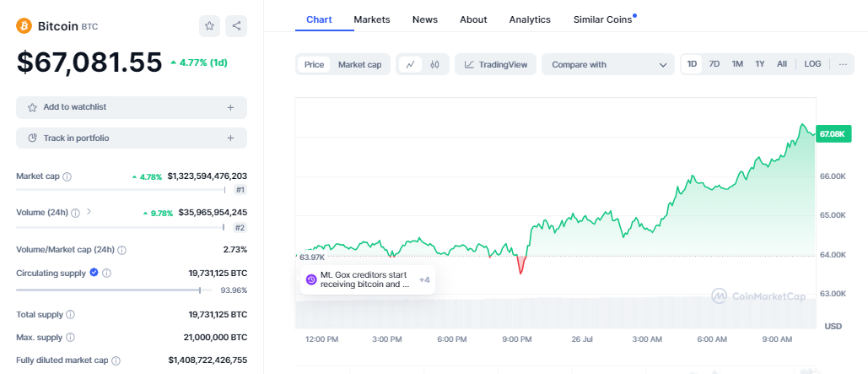Click Track in portfolio button

click(132, 138)
